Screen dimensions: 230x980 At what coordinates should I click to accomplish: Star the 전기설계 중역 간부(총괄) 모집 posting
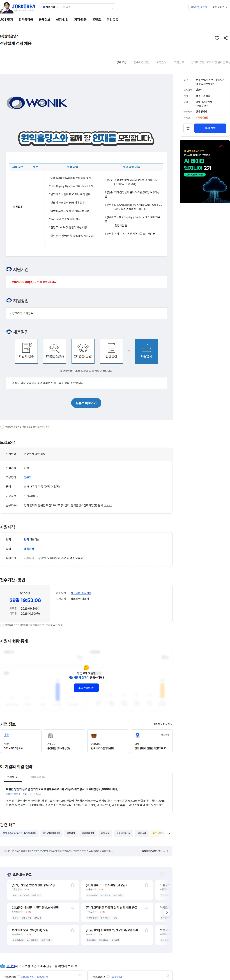pos(72,930)
